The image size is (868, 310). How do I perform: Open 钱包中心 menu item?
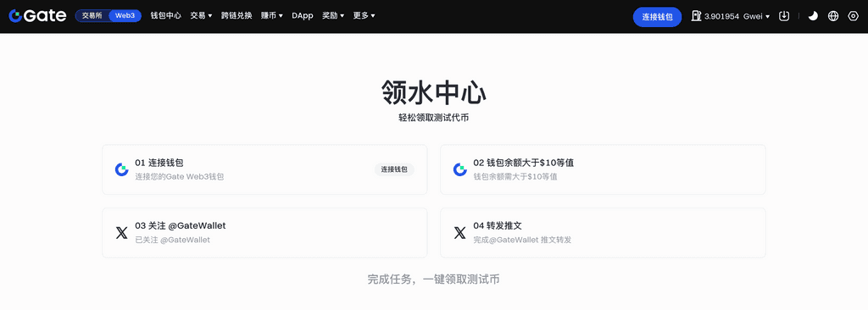tap(165, 15)
